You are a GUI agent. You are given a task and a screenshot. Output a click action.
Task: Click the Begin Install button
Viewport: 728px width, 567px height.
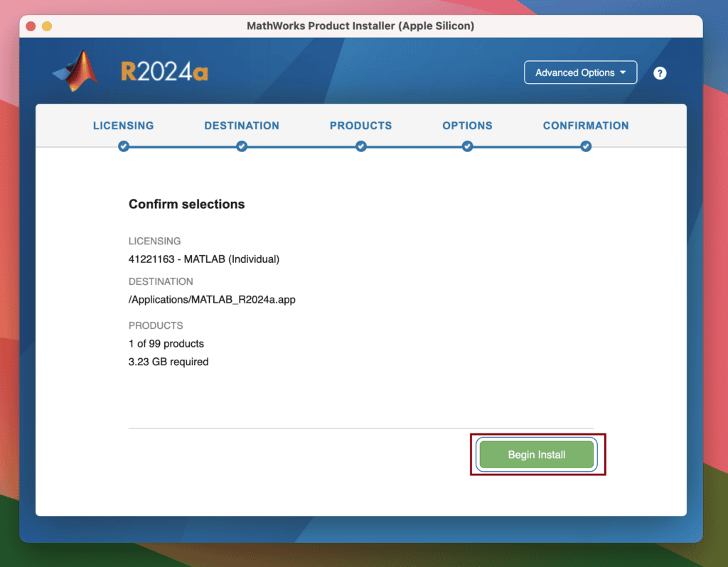(x=536, y=454)
